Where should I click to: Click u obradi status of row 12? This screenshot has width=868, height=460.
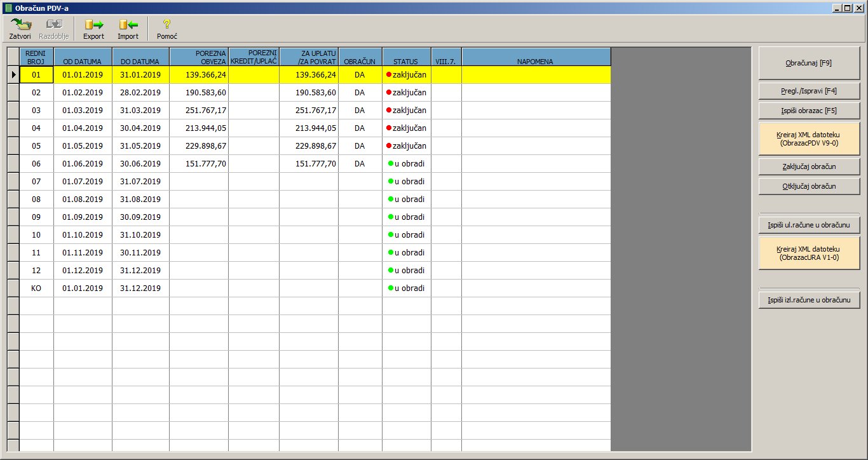tap(407, 270)
